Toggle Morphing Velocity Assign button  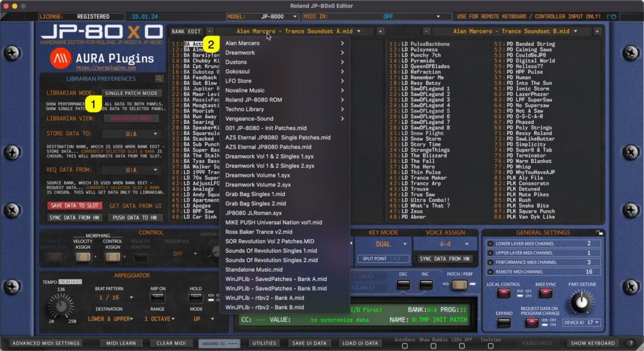coord(82,257)
